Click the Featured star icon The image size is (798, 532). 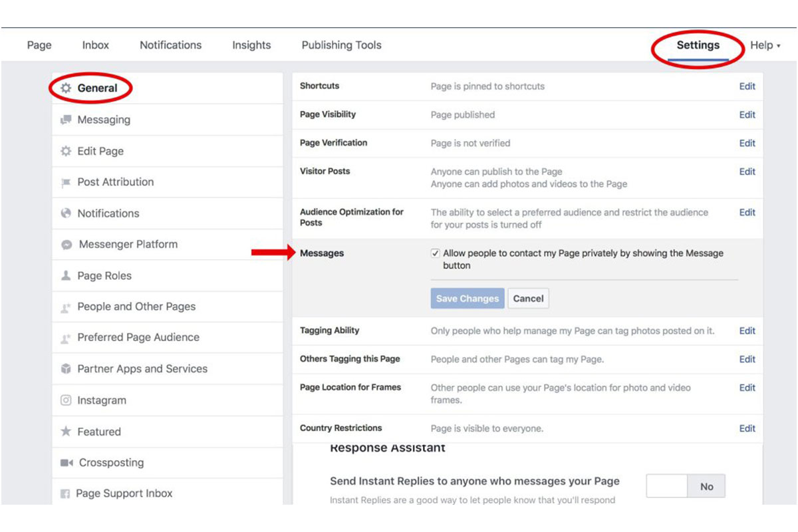pyautogui.click(x=66, y=432)
